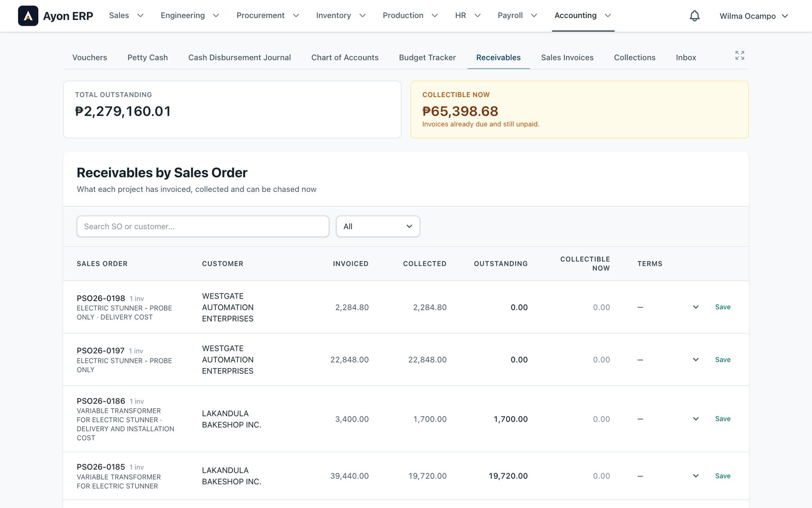Switch to the Petty Cash tab

point(148,57)
